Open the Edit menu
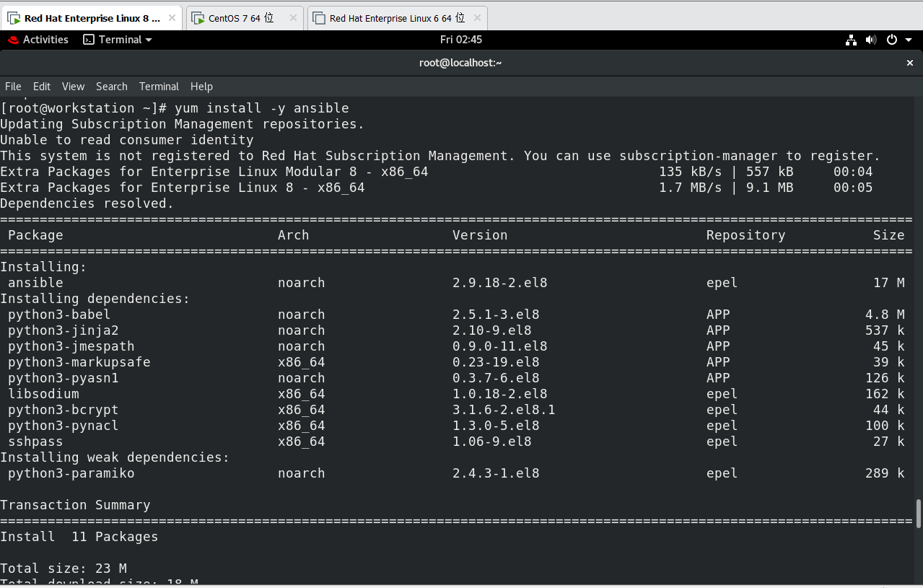Screen dimensions: 923x588 coord(42,87)
